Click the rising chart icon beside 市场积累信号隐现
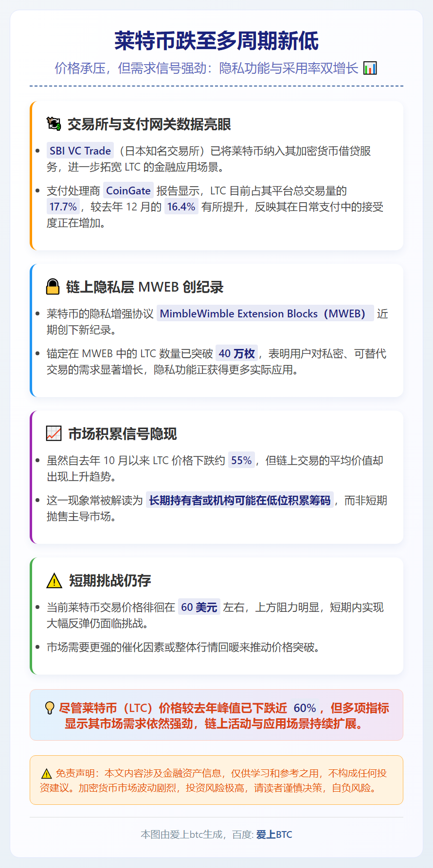 pyautogui.click(x=54, y=434)
